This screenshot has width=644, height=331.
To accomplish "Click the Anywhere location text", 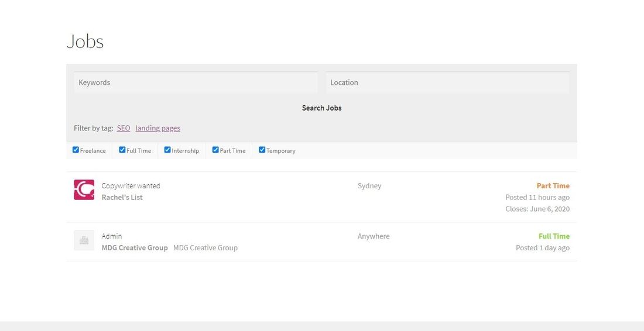I will pos(373,236).
